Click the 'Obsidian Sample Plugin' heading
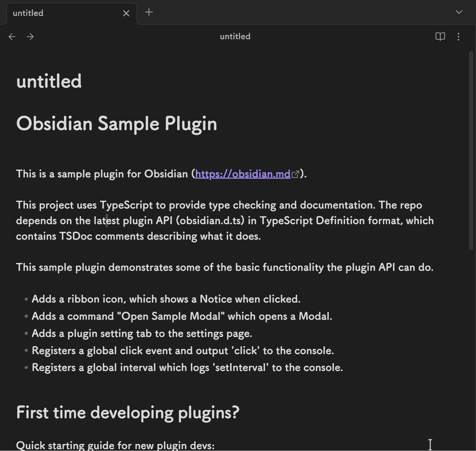The width and height of the screenshot is (476, 451). 116,124
